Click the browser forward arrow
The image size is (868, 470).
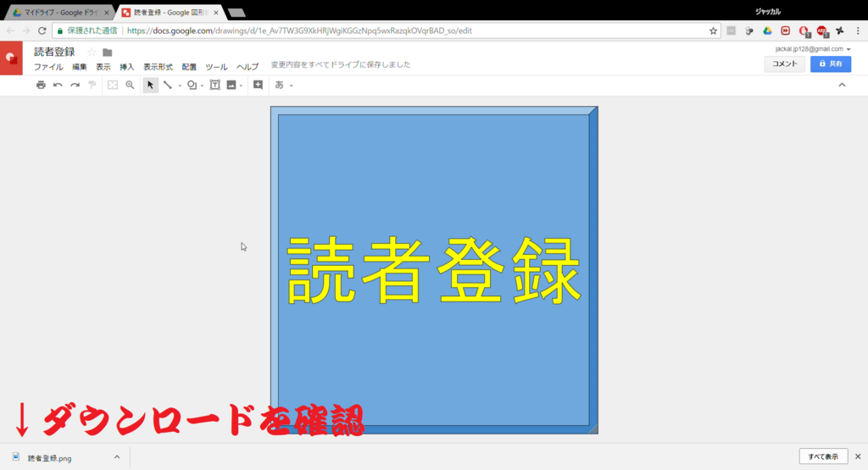click(x=26, y=31)
